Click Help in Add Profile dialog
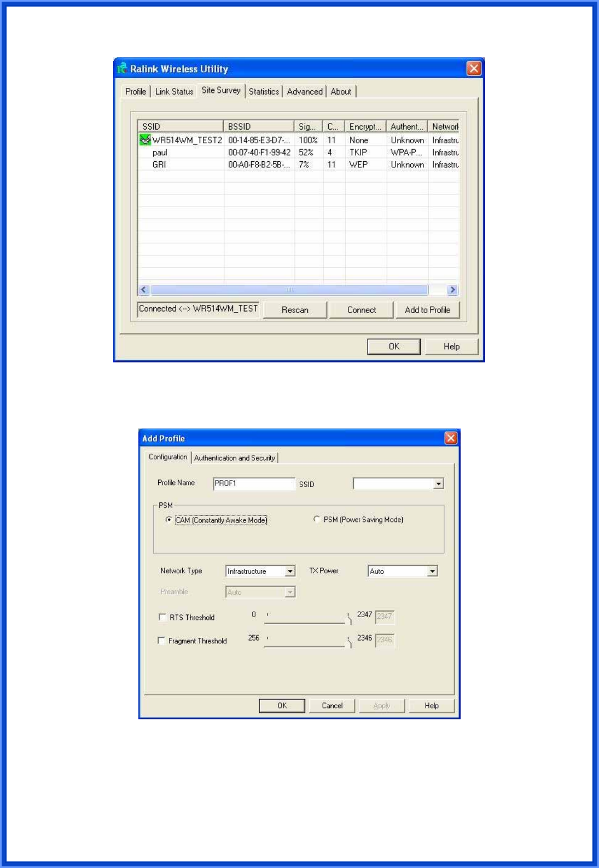Viewport: 599px width, 868px height. (x=432, y=706)
